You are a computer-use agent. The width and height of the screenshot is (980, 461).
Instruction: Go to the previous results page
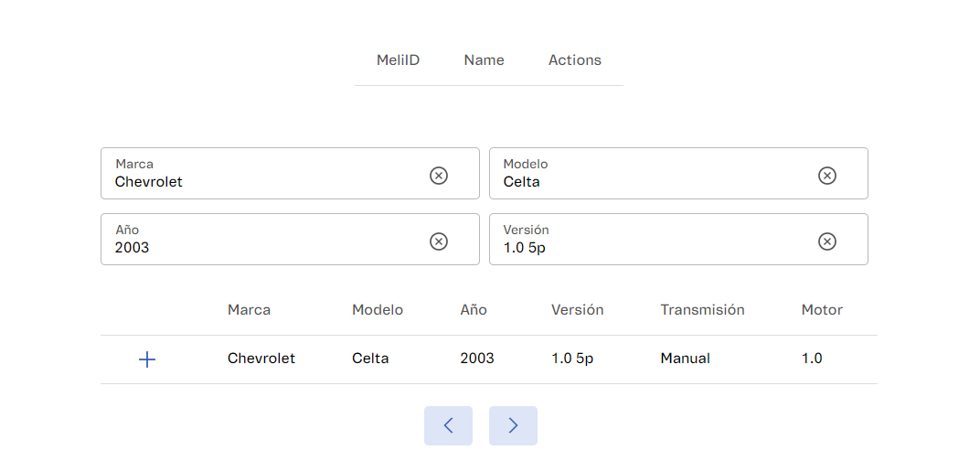(x=448, y=425)
